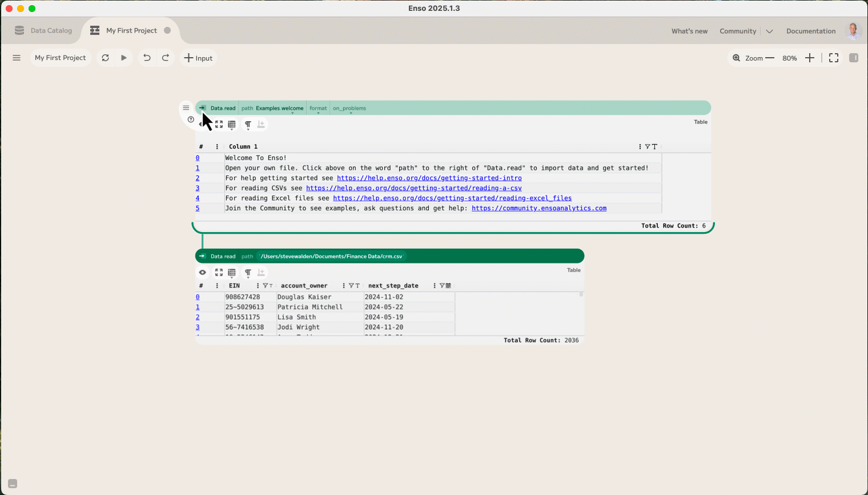Screen dimensions: 868x495
Task: Click the add-row icon on first node toolbar
Action: [x=261, y=124]
